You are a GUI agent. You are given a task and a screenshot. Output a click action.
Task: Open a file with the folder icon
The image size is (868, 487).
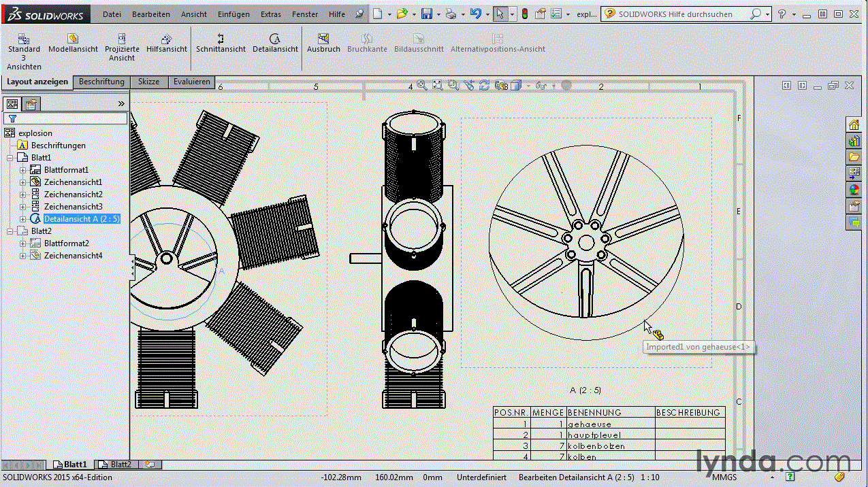(x=402, y=14)
